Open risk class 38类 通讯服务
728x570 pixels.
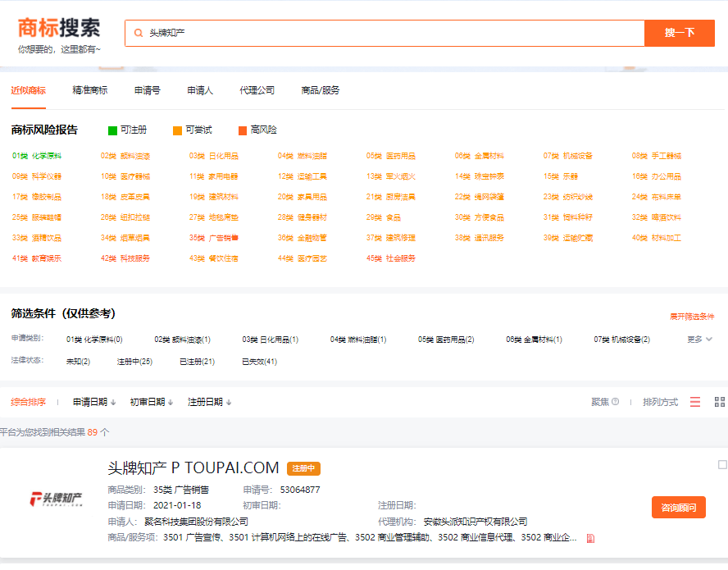tap(479, 238)
